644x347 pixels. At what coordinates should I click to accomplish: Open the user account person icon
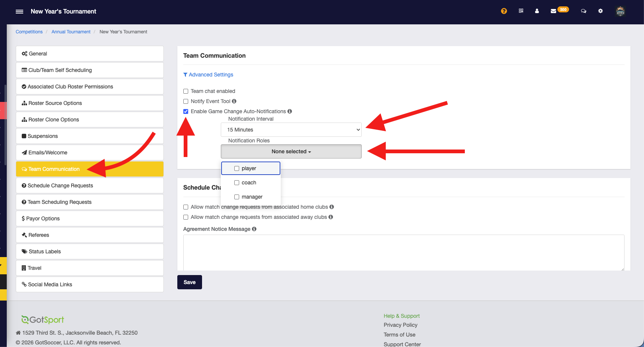(x=537, y=11)
